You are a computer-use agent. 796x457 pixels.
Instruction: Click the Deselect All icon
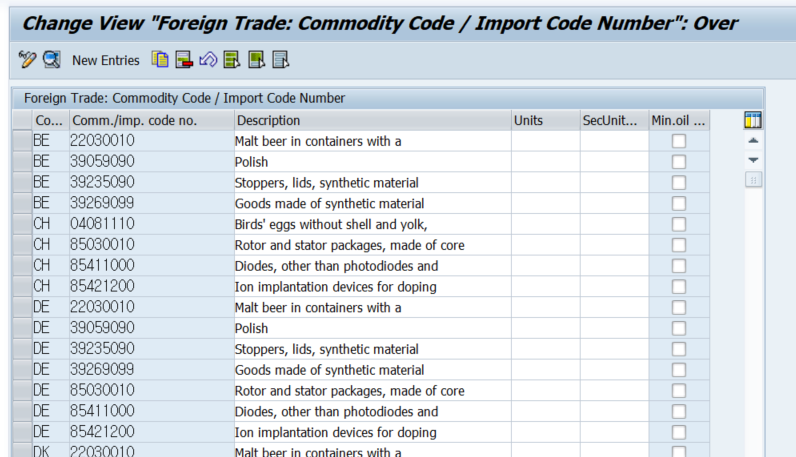pyautogui.click(x=281, y=60)
